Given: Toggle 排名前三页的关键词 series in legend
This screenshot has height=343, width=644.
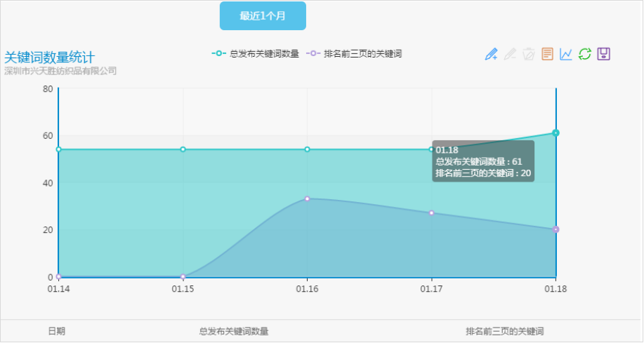Looking at the screenshot, I should point(355,53).
